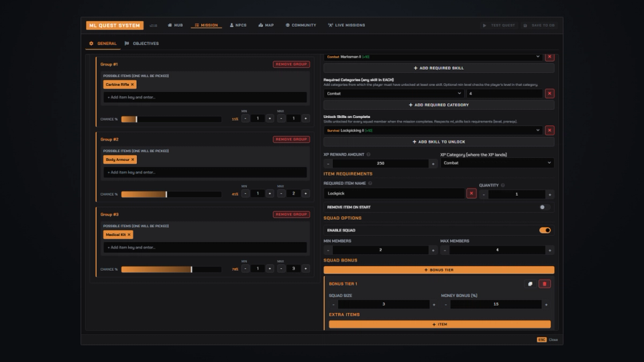The image size is (644, 362).
Task: Open the NPCs tab
Action: 237,25
